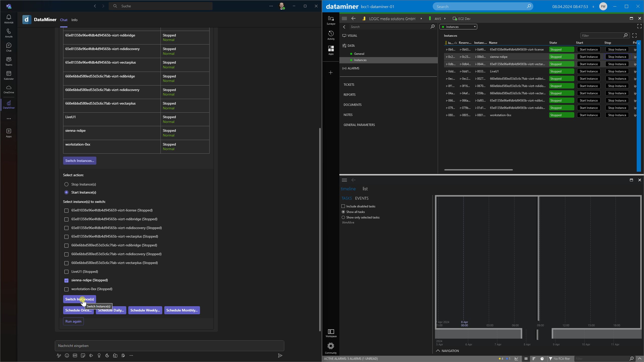Open the GIF picker below the message box

coord(75,355)
